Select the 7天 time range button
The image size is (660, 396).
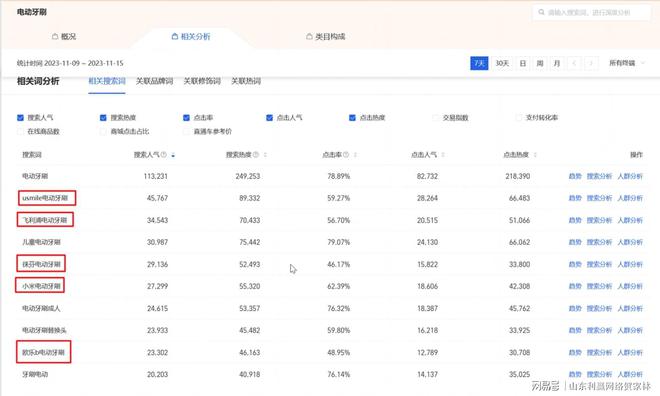[x=479, y=63]
